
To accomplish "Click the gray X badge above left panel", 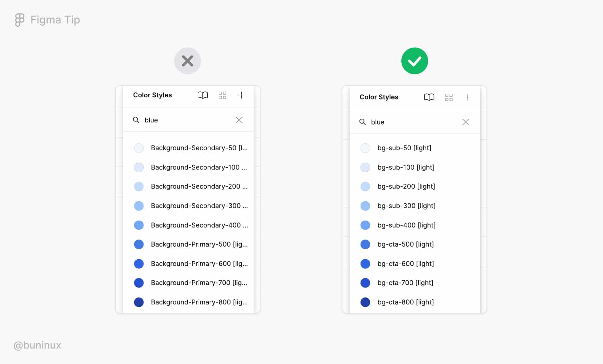I will click(x=188, y=61).
